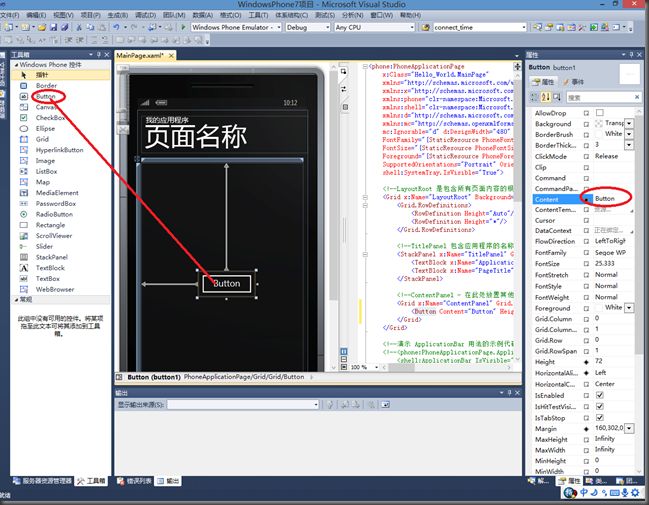The height and width of the screenshot is (505, 649).
Task: Click the Undo toolbar icon
Action: [116, 27]
